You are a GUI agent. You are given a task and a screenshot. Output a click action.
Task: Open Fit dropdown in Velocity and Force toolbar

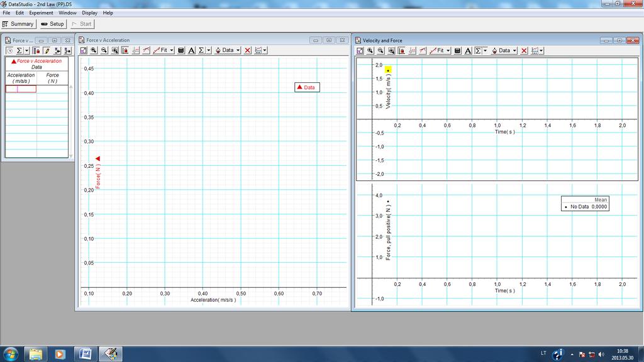(x=440, y=50)
